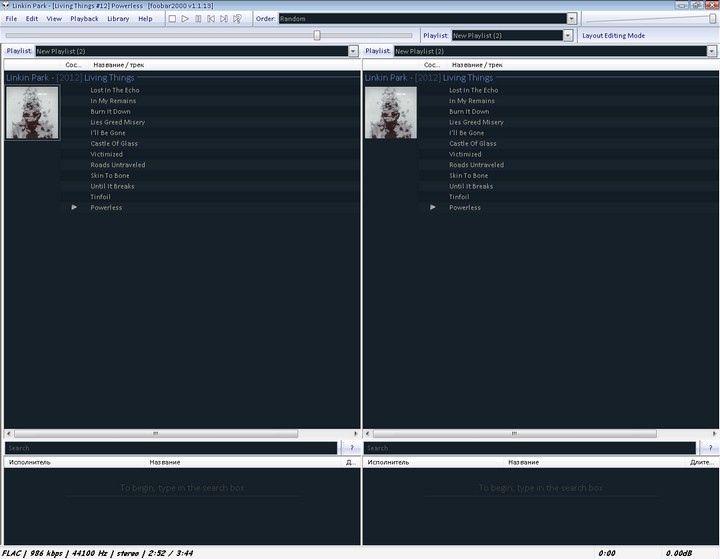Go to the previous track

[x=211, y=19]
